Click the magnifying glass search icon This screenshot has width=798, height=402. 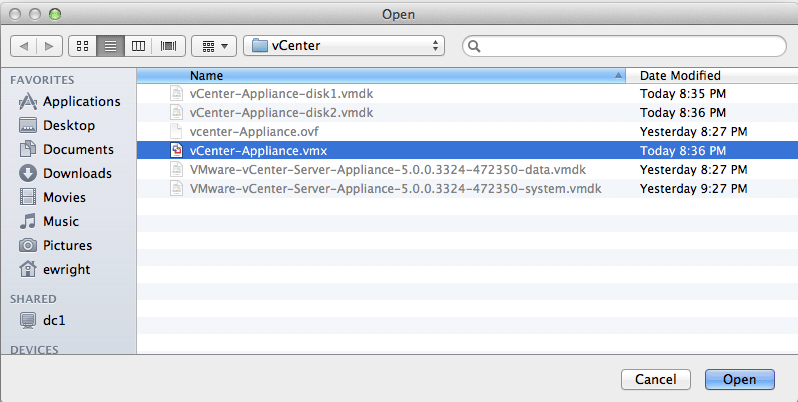[474, 46]
